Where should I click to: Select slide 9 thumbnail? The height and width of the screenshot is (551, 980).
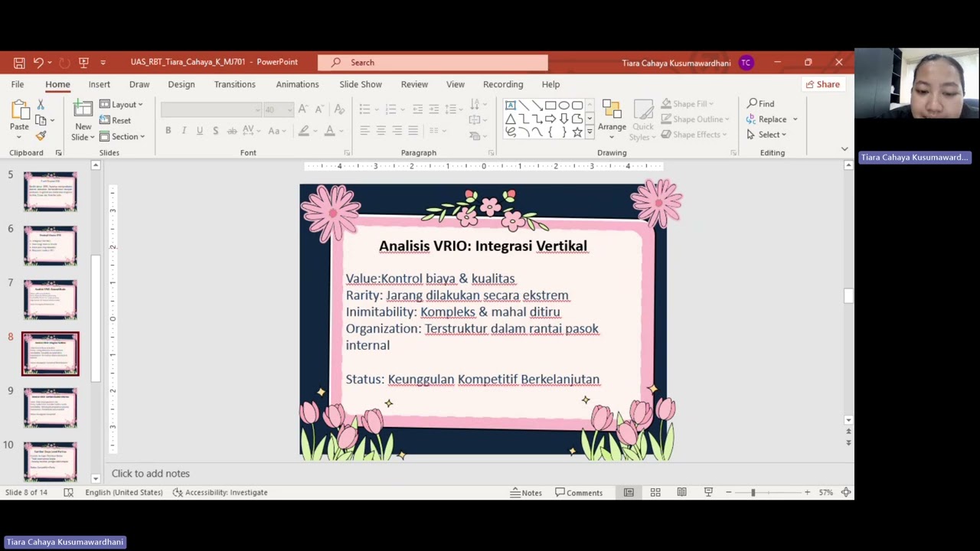(51, 407)
